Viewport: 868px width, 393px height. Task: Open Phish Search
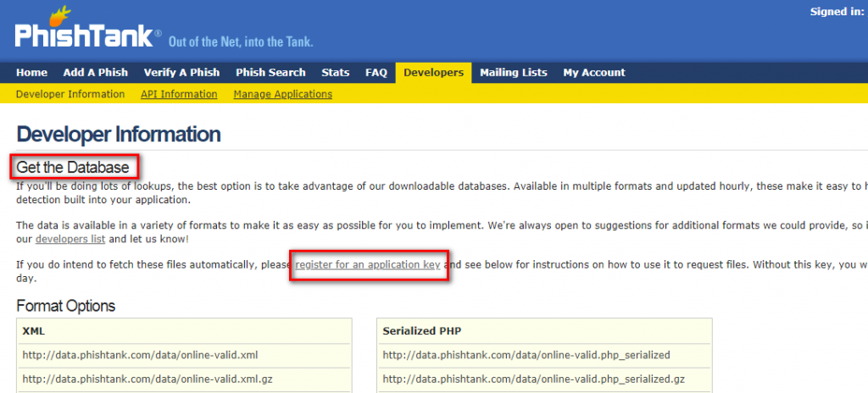pos(270,73)
